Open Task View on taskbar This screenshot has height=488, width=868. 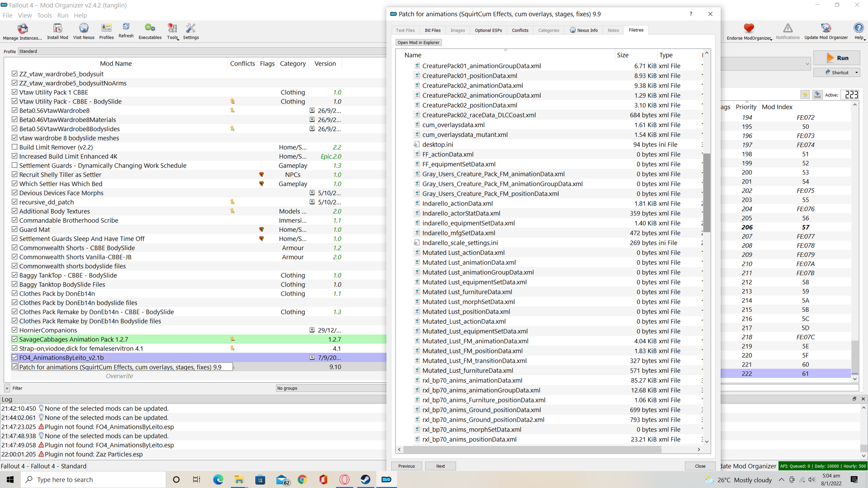click(197, 479)
